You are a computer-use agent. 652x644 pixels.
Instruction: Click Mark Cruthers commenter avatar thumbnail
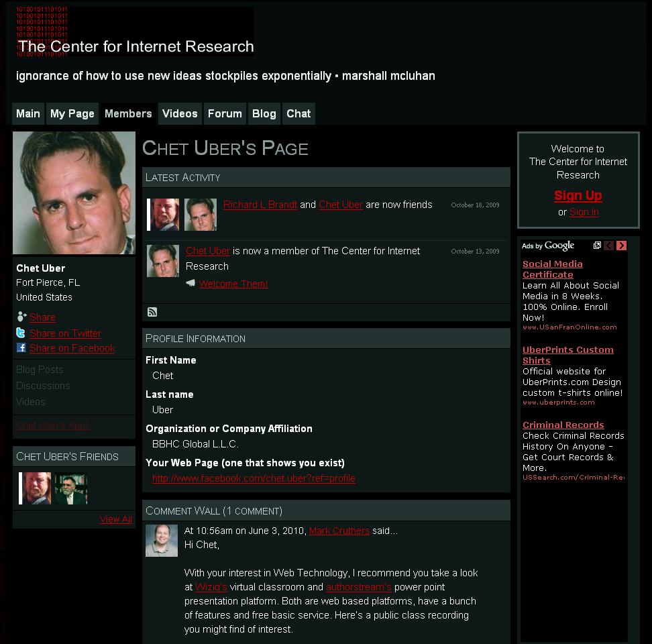click(x=162, y=541)
